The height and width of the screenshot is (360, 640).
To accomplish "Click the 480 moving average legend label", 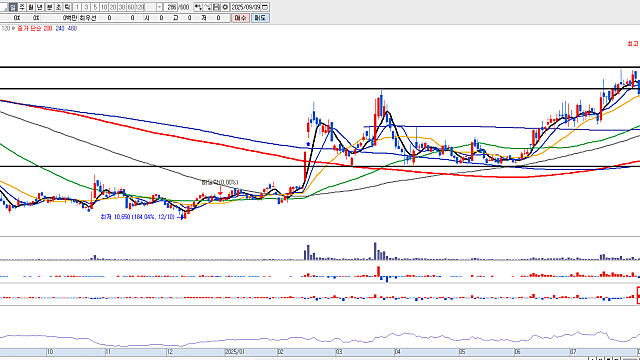I will (x=72, y=29).
